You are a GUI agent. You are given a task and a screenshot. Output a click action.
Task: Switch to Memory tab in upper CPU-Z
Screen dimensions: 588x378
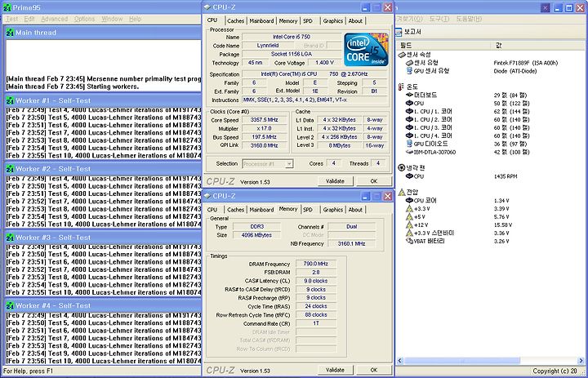(288, 21)
